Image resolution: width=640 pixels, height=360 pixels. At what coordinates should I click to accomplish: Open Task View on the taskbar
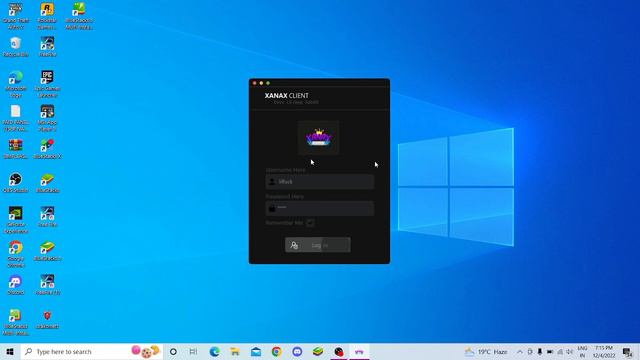tap(193, 351)
